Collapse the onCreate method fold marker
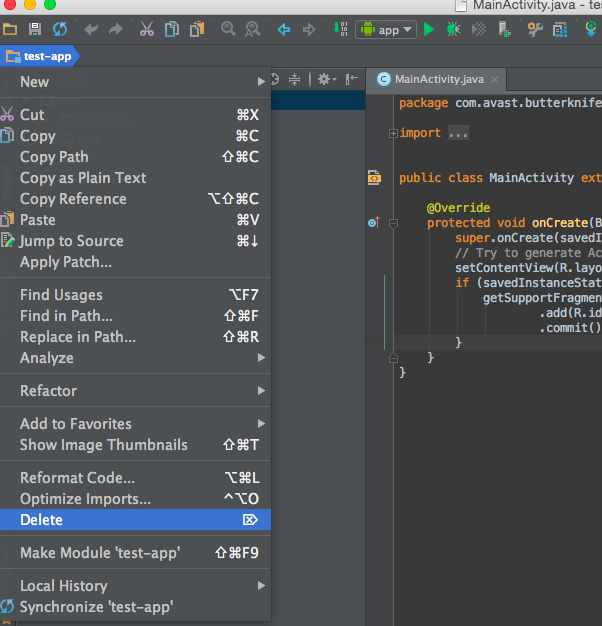 pos(393,223)
